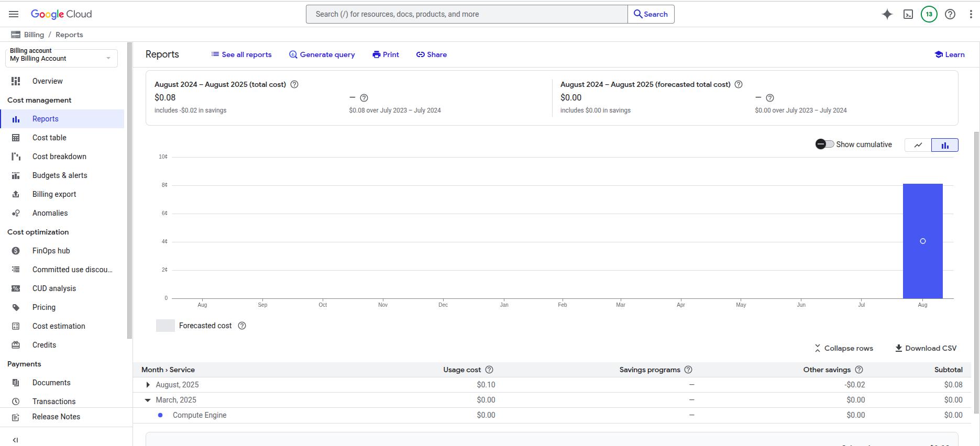Open Cost table in sidebar
This screenshot has width=980, height=446.
pyautogui.click(x=49, y=138)
